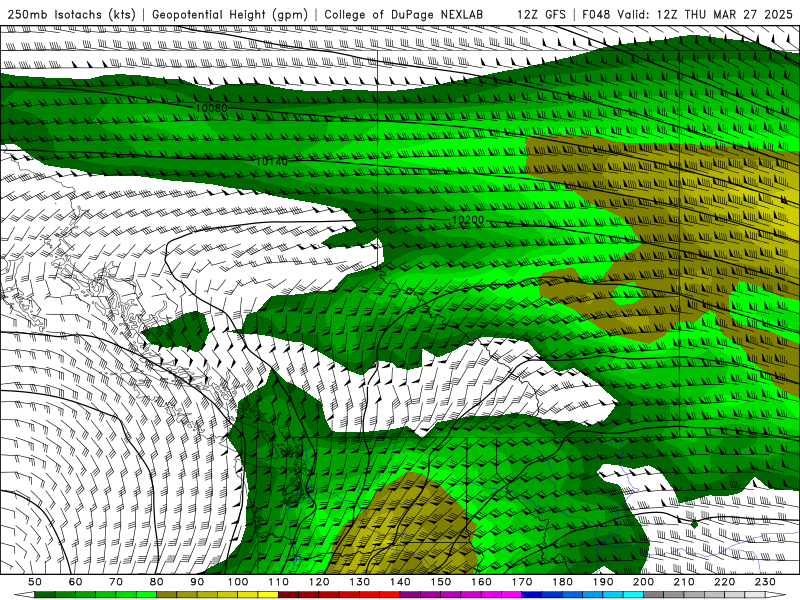Image resolution: width=800 pixels, height=600 pixels.
Task: Click the colorbar label 140
Action: tap(400, 582)
